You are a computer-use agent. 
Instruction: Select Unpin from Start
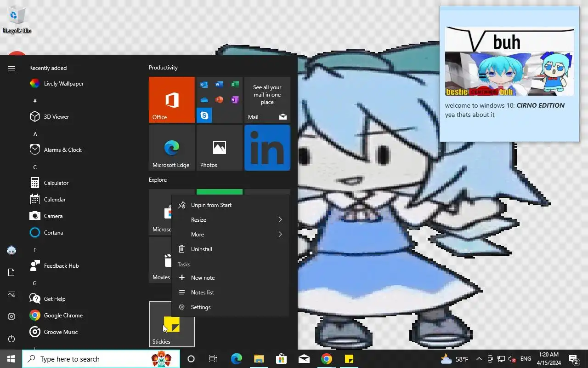[231, 205]
